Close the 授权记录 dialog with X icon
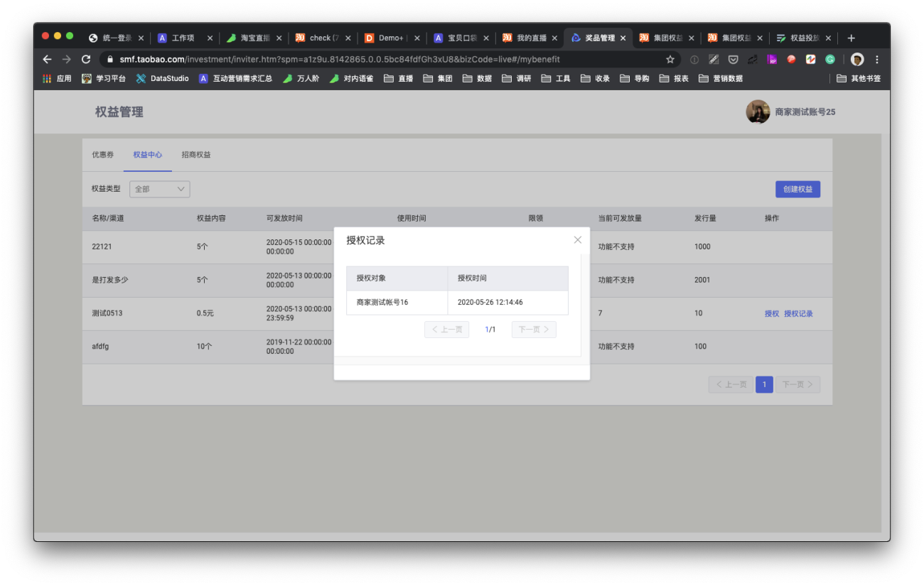 tap(578, 240)
